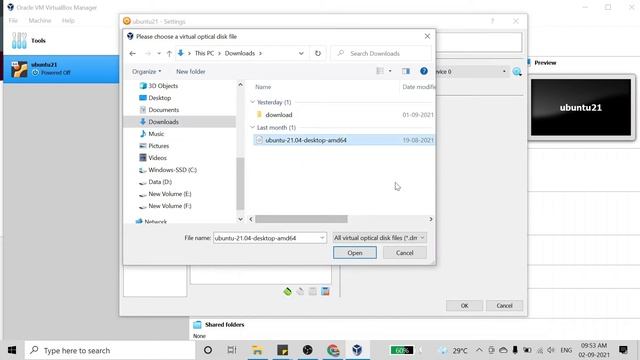Click OK in ubuntu21 Settings window

[x=464, y=306]
